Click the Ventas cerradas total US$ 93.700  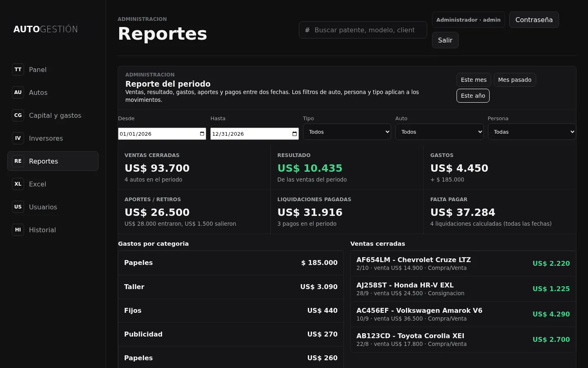pyautogui.click(x=157, y=168)
